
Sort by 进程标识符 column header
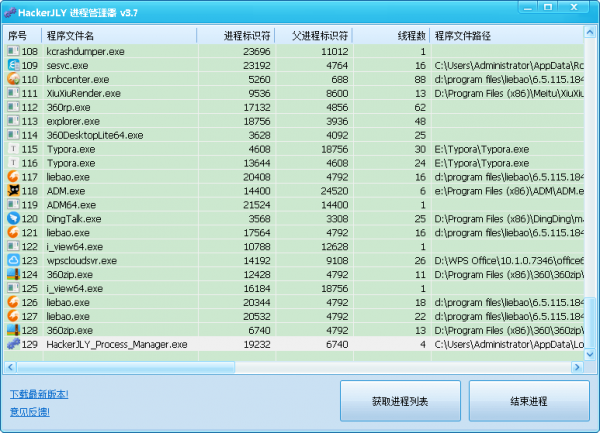point(236,36)
